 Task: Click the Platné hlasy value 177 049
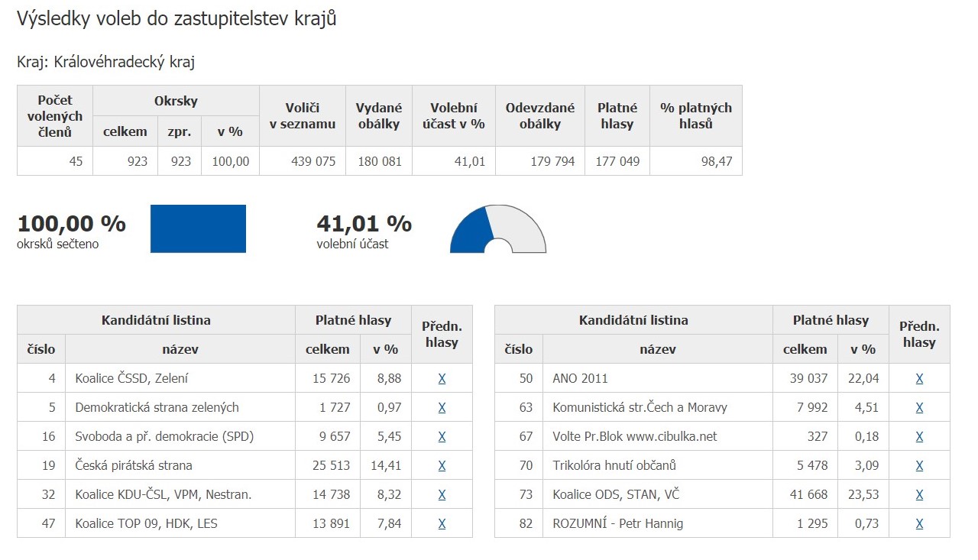click(617, 161)
